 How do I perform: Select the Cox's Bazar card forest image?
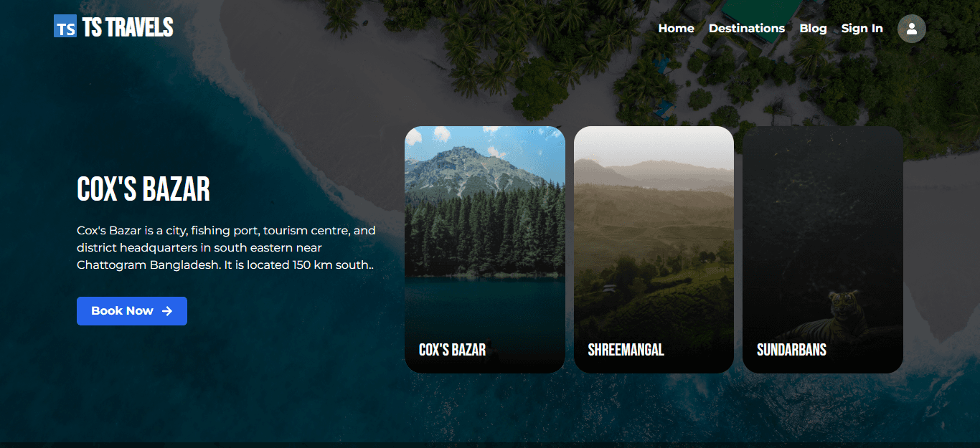[x=484, y=229]
